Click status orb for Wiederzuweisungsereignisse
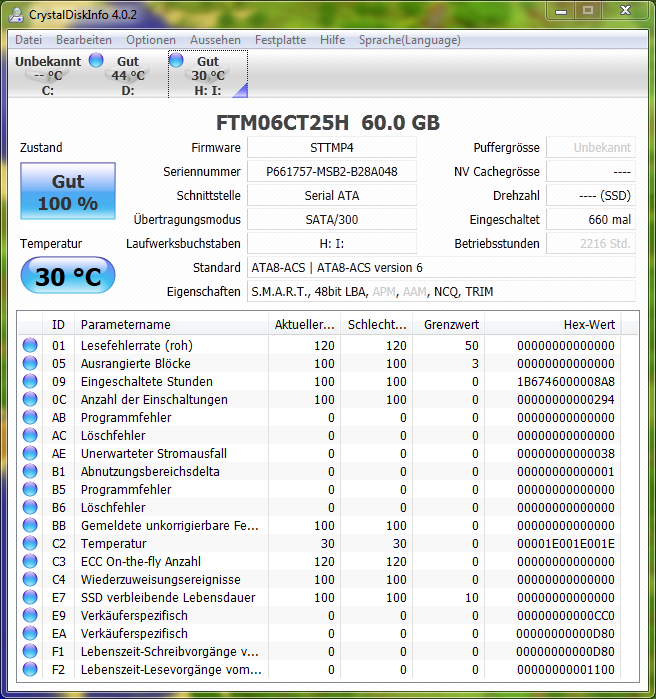This screenshot has height=699, width=656. pos(30,579)
